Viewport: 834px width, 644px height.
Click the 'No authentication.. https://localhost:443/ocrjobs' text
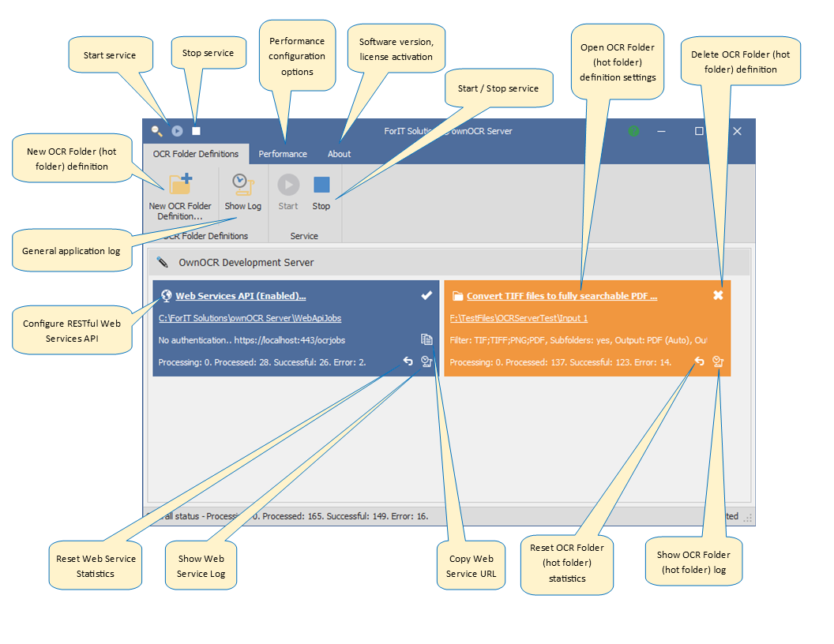point(252,340)
